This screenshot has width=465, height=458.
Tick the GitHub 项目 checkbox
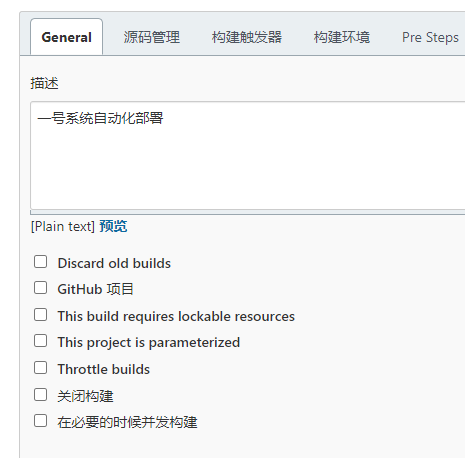40,288
